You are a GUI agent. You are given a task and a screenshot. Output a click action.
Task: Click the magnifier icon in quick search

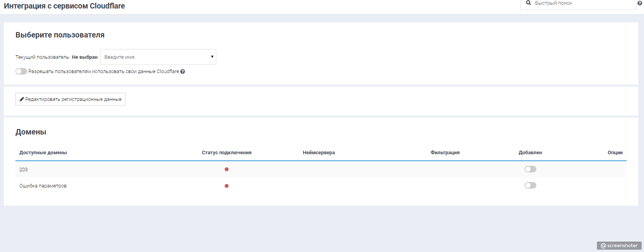tap(529, 3)
